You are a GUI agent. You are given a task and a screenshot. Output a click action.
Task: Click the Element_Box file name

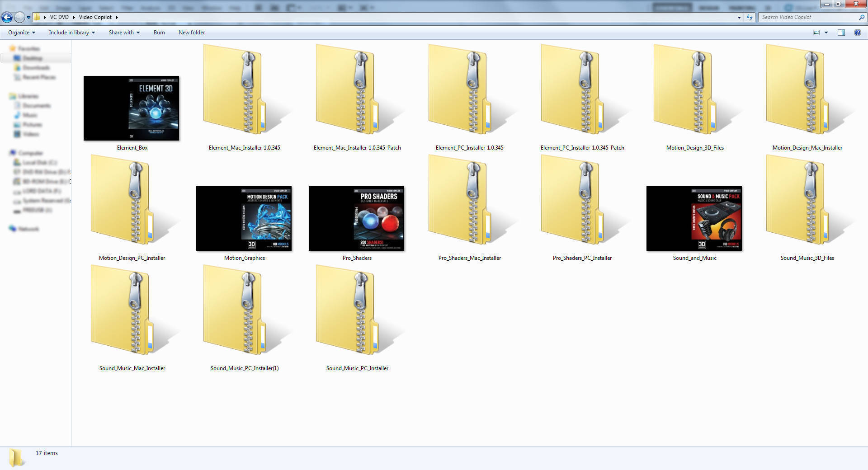(132, 148)
